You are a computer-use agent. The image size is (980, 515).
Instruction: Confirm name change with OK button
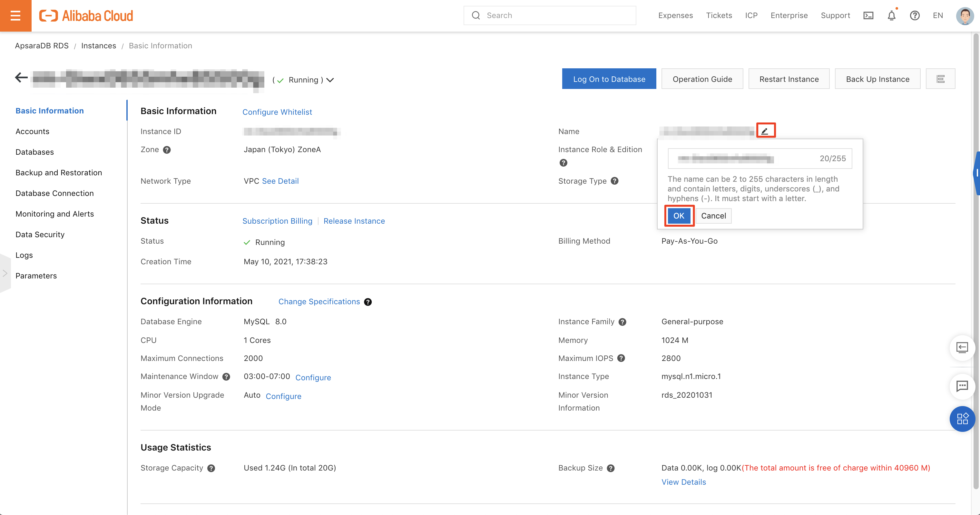tap(679, 216)
